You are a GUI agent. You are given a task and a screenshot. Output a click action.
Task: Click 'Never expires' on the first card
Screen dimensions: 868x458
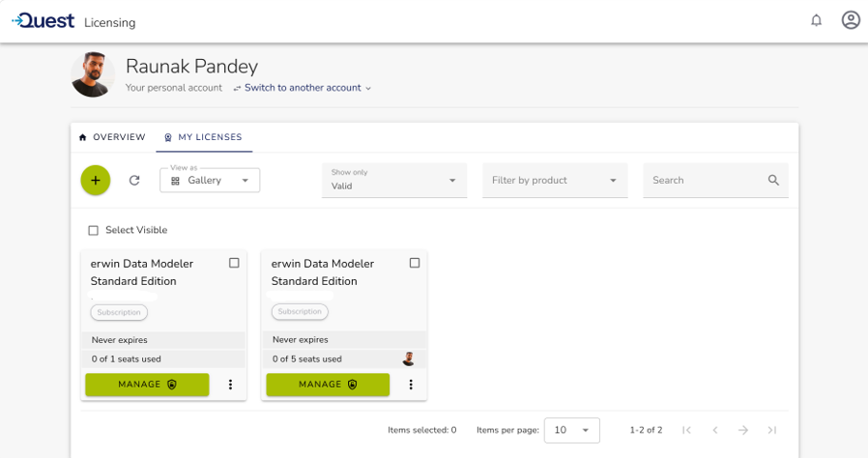pos(120,340)
